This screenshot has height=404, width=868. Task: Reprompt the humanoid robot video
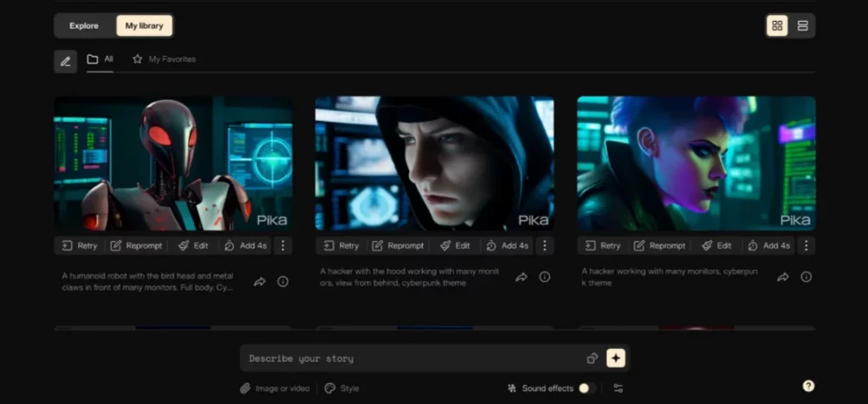[x=136, y=246]
